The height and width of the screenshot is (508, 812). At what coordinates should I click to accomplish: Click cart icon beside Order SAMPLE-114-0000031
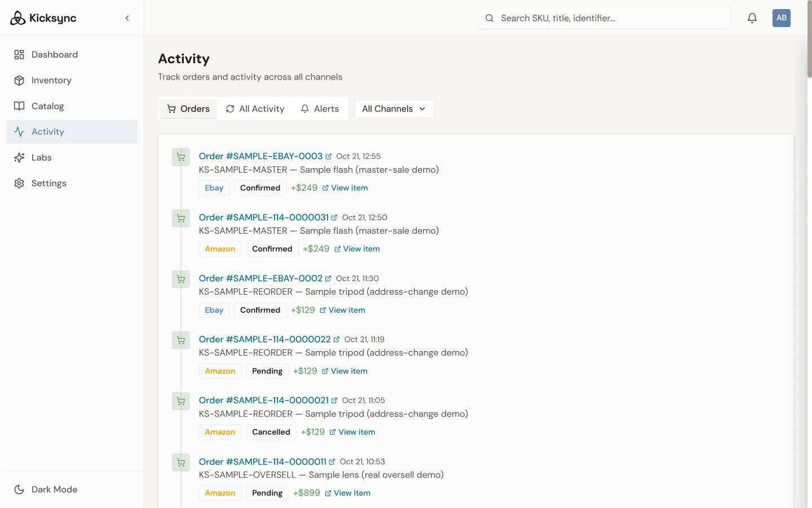click(181, 218)
